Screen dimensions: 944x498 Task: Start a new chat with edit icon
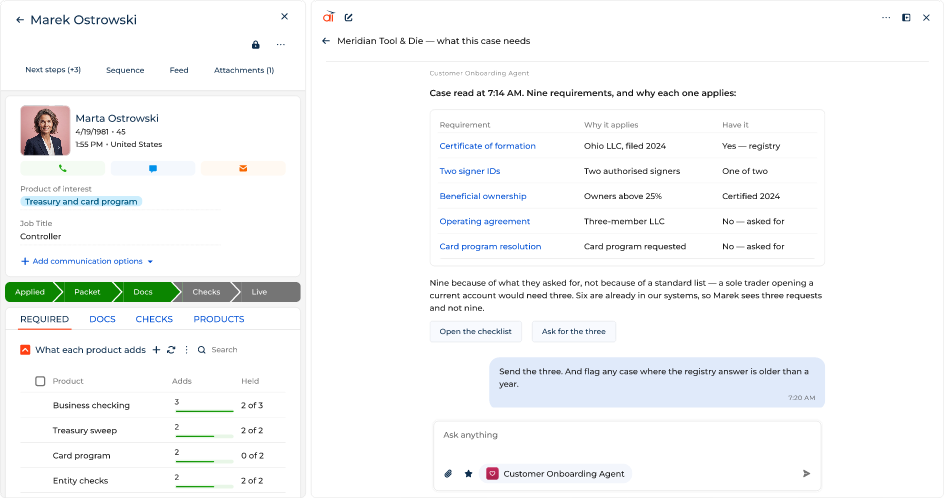[349, 17]
